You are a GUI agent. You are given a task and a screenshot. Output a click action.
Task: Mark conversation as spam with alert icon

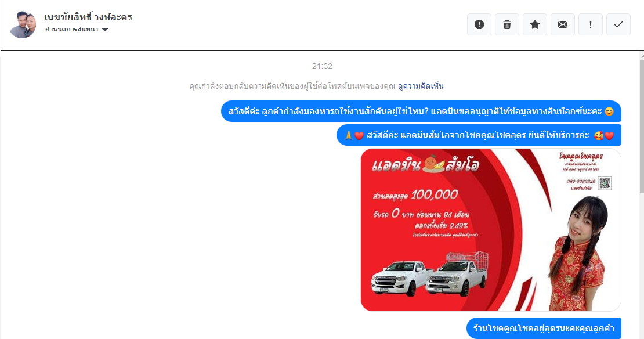click(x=479, y=24)
